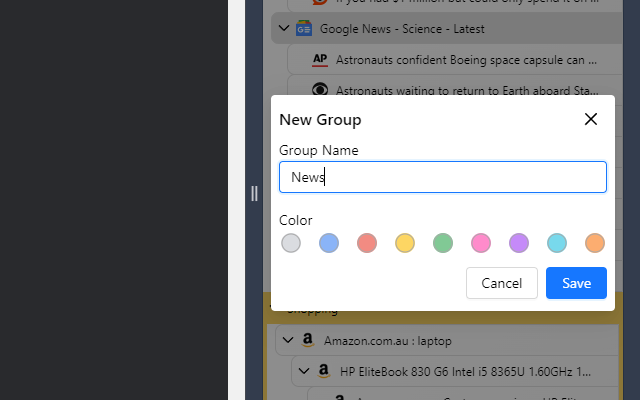Pick the grey color swatch
Screen dimensions: 640x400
coord(291,243)
